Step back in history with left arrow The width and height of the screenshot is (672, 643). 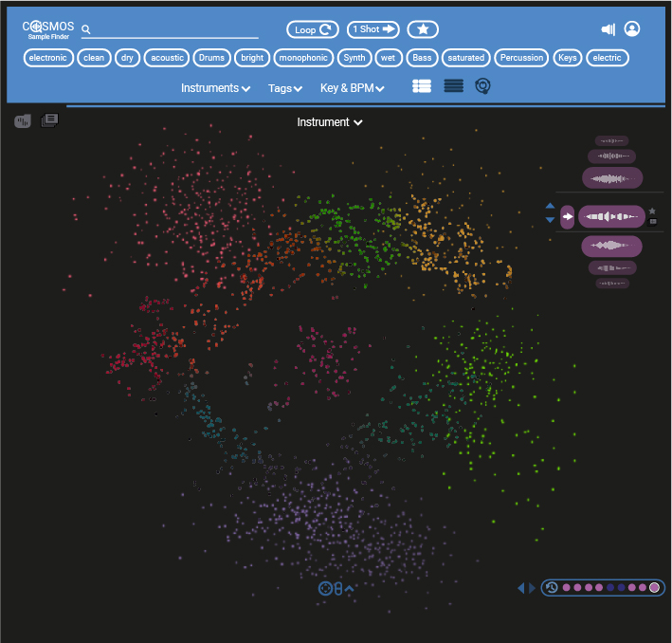(x=521, y=588)
